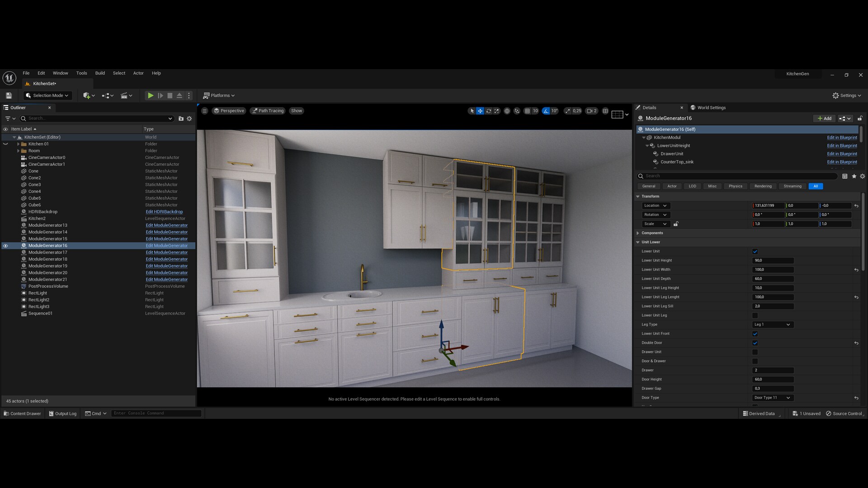Open the Door Type dropdown

(772, 398)
